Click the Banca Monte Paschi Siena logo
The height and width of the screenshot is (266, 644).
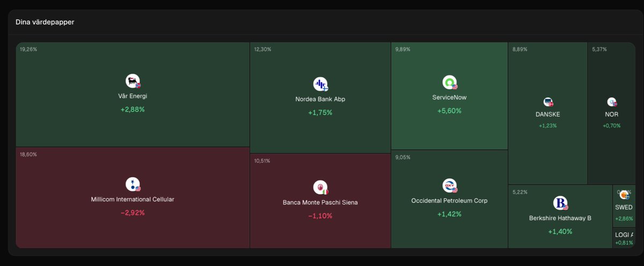[320, 187]
